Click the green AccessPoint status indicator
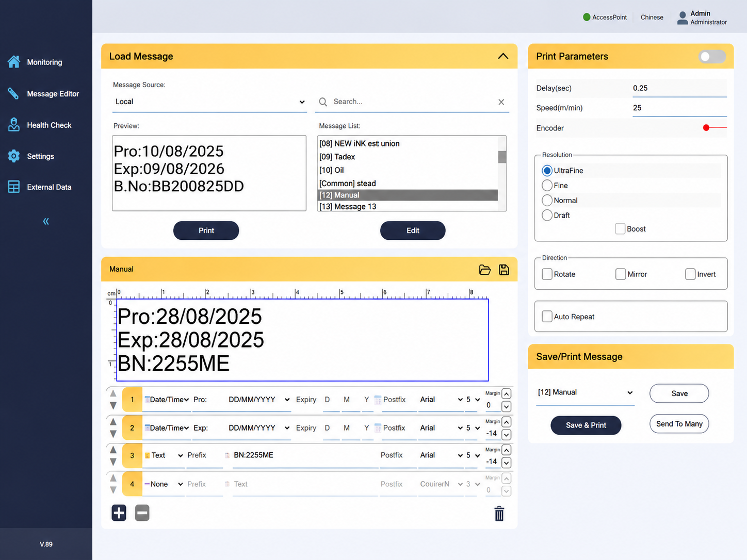 coord(587,17)
